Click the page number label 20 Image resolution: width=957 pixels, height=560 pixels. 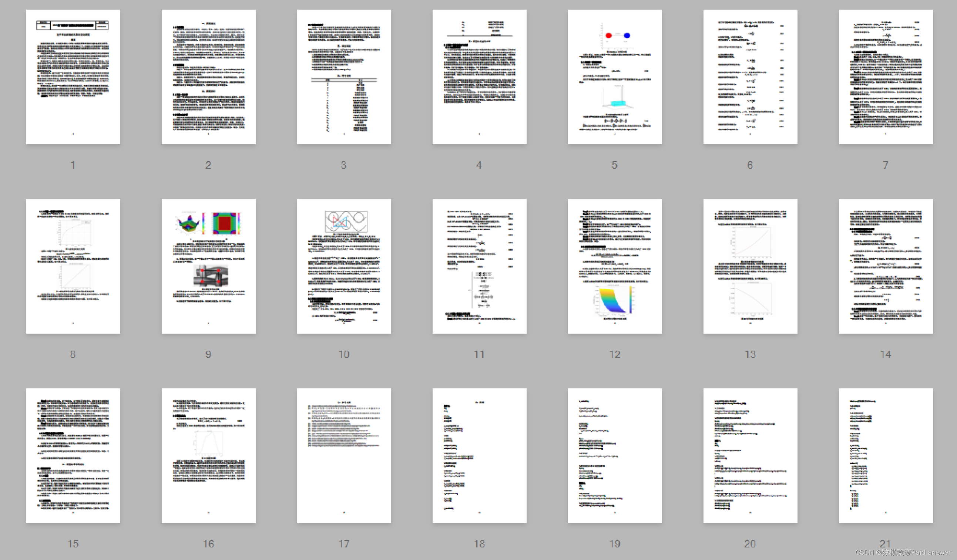click(x=750, y=544)
